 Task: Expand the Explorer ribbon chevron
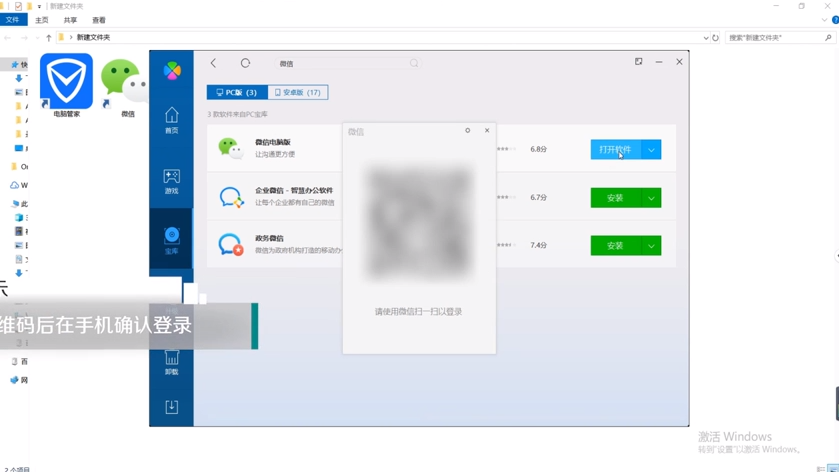(824, 20)
